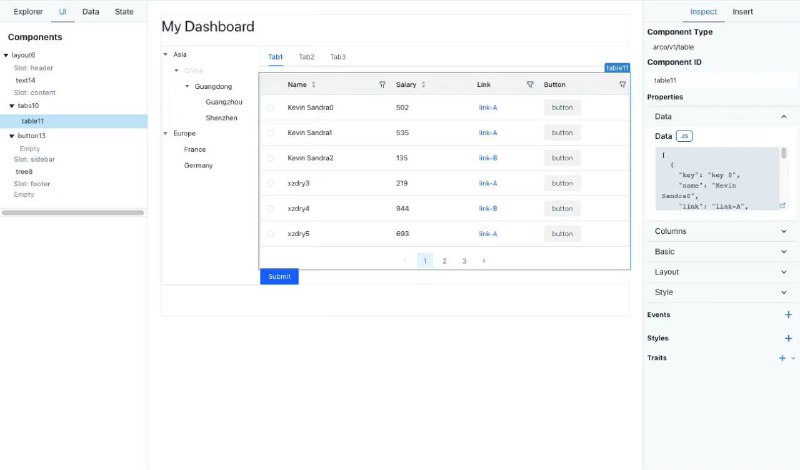Click the filter icon in Button column
Screen dimensions: 800x470
pyautogui.click(x=622, y=85)
